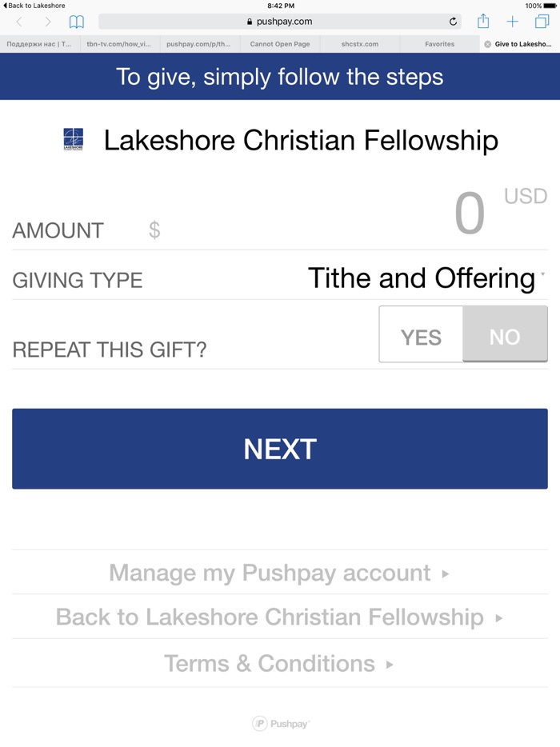Click the Pushpay logo at page bottom
560x747 pixels.
point(280,722)
